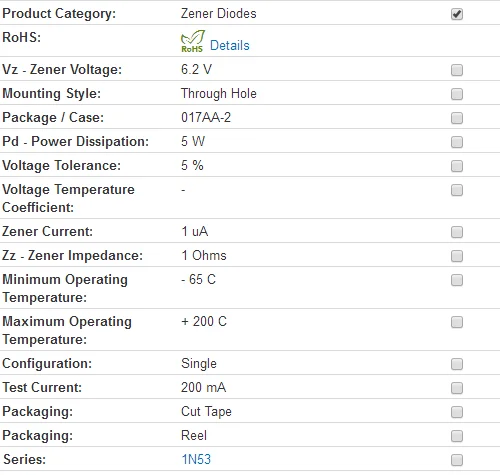
Task: Select the 'Cut Tape' packaging value
Action: (x=206, y=412)
